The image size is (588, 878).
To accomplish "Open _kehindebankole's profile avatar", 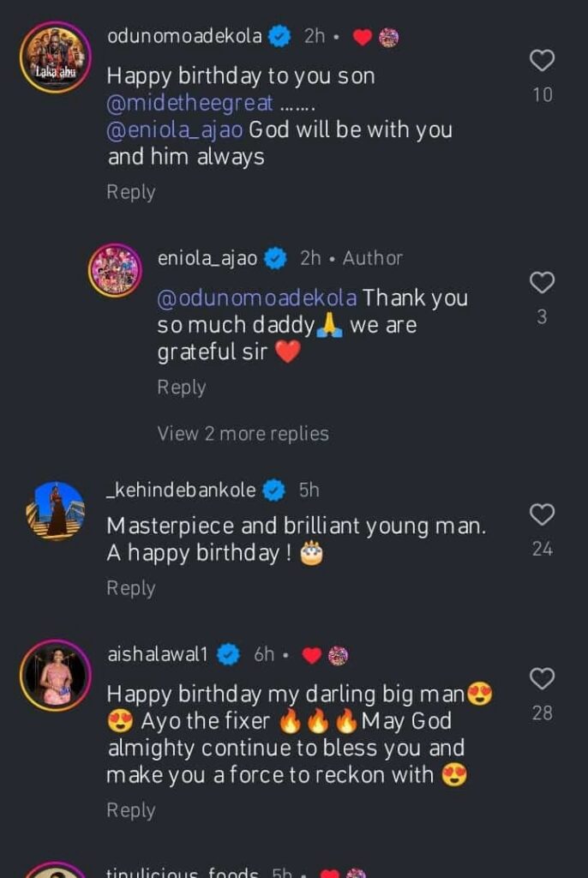I will tap(56, 511).
